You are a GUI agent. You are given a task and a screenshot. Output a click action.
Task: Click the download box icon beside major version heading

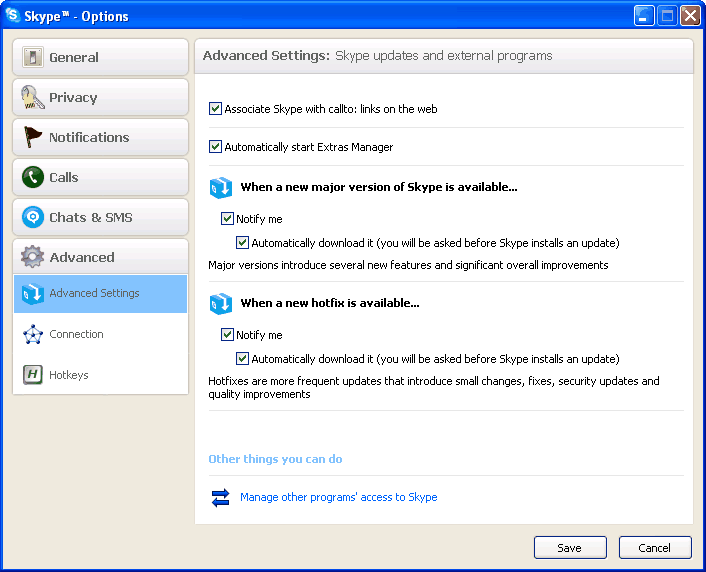(x=221, y=188)
